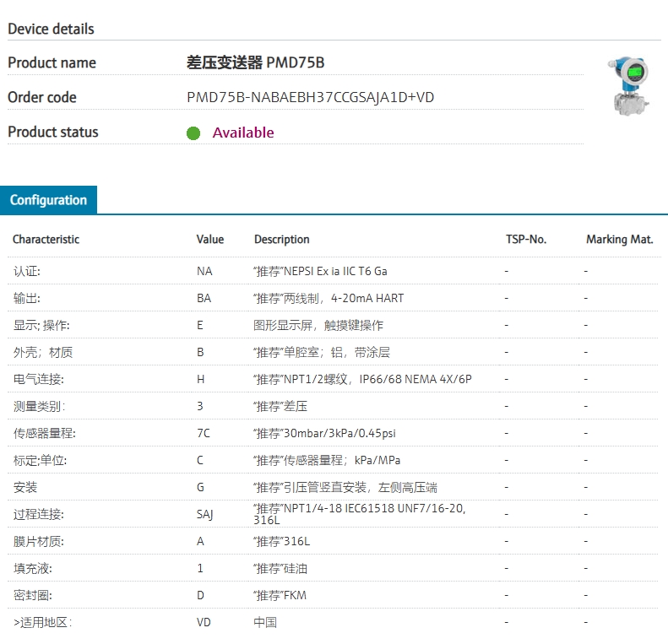The height and width of the screenshot is (644, 668).
Task: Click the green Available status indicator
Action: pyautogui.click(x=193, y=133)
